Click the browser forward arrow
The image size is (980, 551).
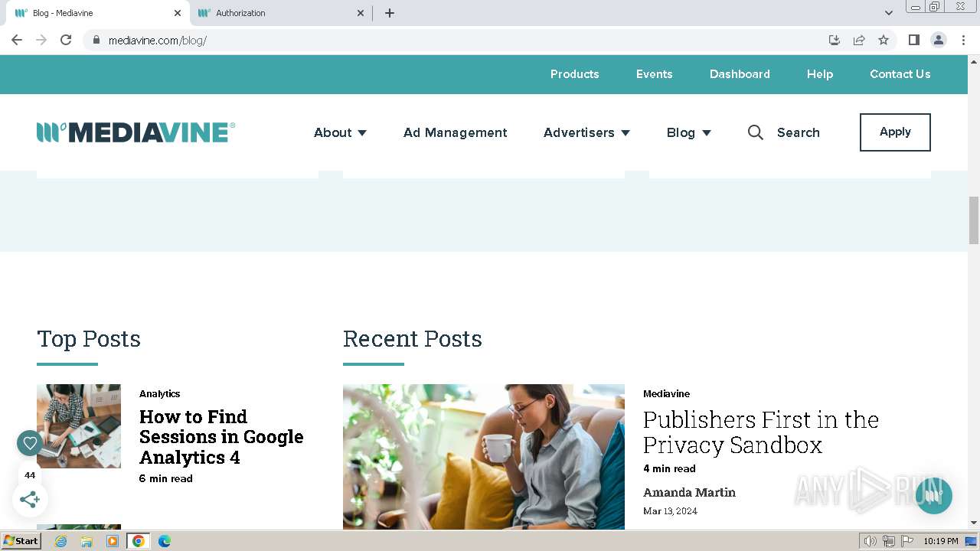[41, 40]
